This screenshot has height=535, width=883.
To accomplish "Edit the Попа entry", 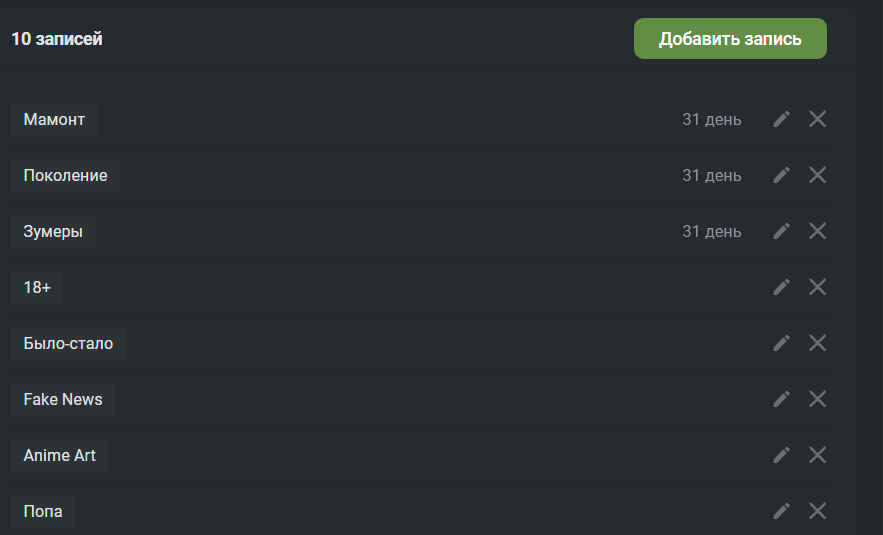I will [x=781, y=511].
